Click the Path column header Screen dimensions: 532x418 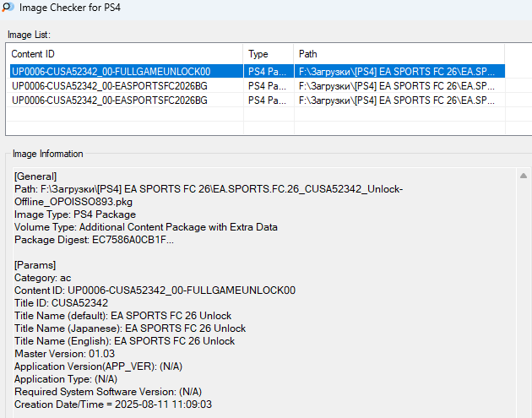click(x=399, y=53)
